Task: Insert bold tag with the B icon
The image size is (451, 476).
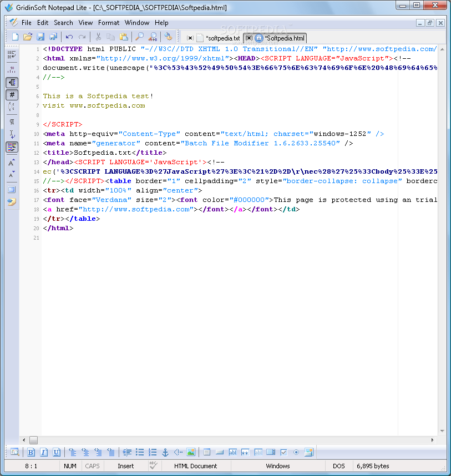Action: [x=31, y=452]
